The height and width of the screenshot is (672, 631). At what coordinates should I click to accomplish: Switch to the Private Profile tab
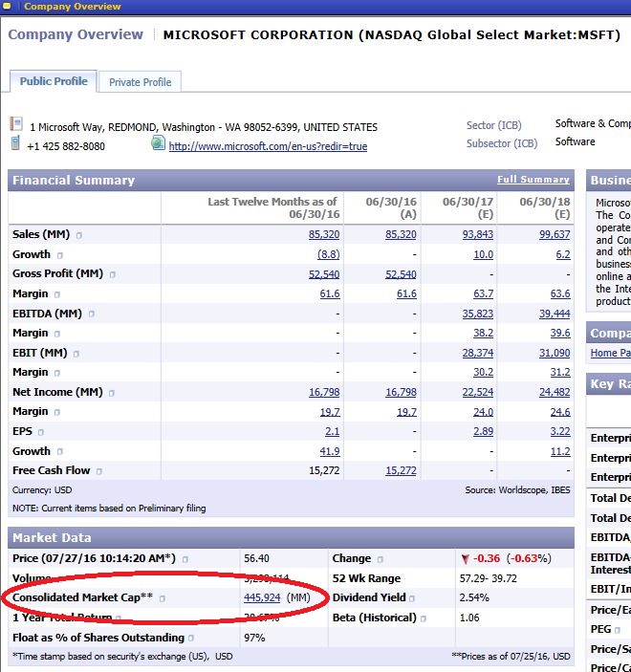(x=141, y=82)
